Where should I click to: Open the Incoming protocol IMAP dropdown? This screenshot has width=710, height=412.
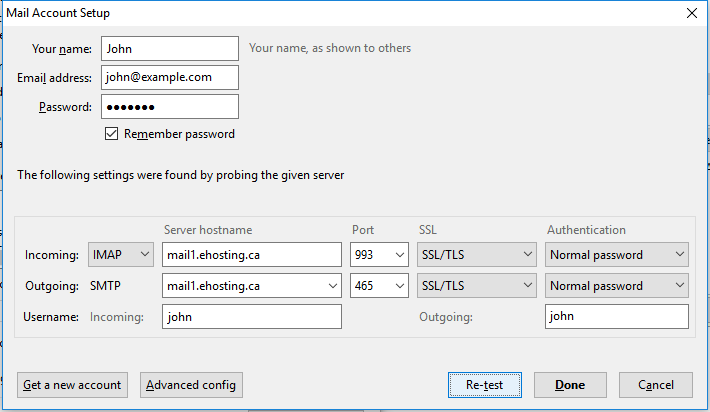121,254
